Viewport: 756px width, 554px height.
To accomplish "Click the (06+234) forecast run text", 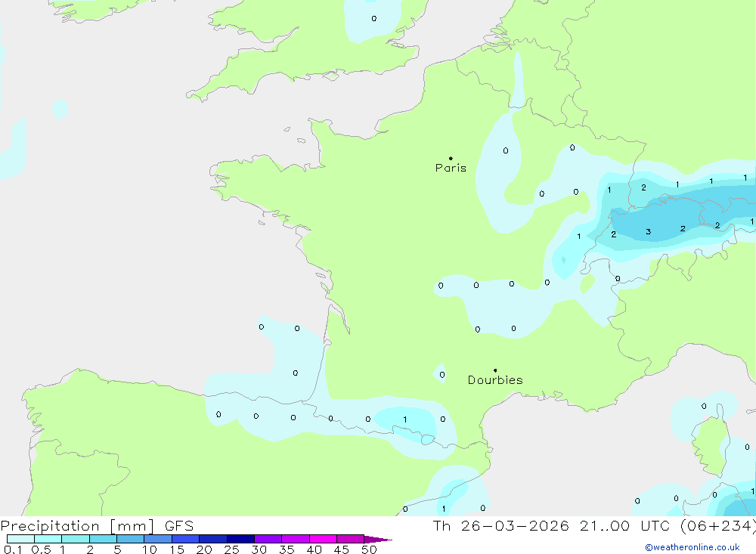I will tap(718, 526).
